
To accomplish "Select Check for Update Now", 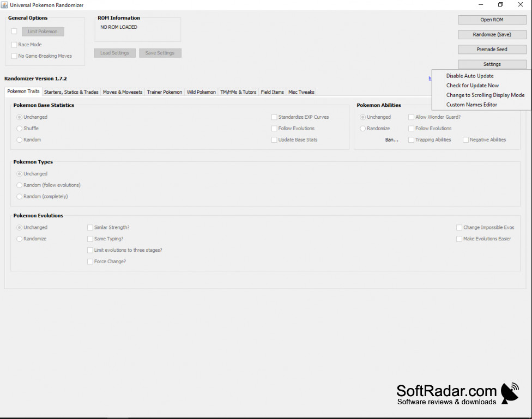I will click(x=472, y=86).
